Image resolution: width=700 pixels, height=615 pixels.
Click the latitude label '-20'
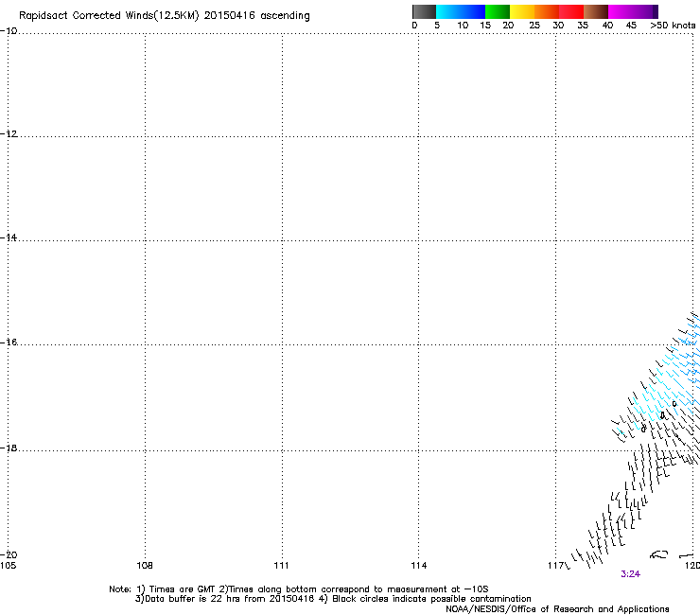pos(9,555)
